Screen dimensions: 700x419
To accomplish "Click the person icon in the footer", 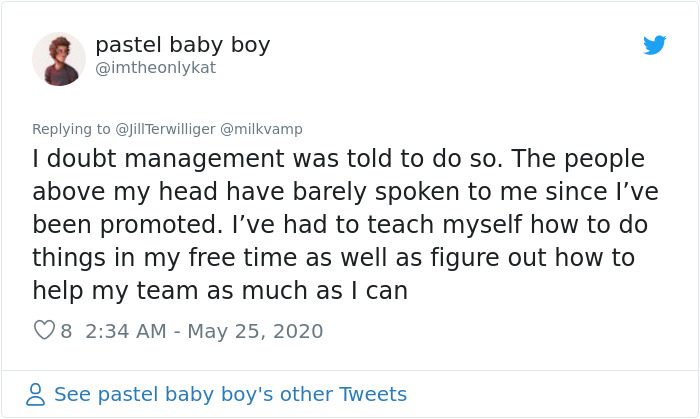I will coord(36,394).
